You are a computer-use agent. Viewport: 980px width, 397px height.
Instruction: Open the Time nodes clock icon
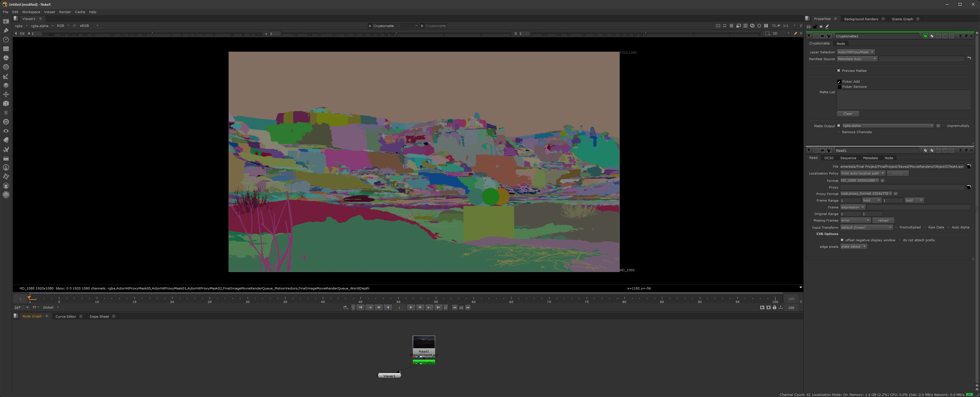(x=6, y=40)
